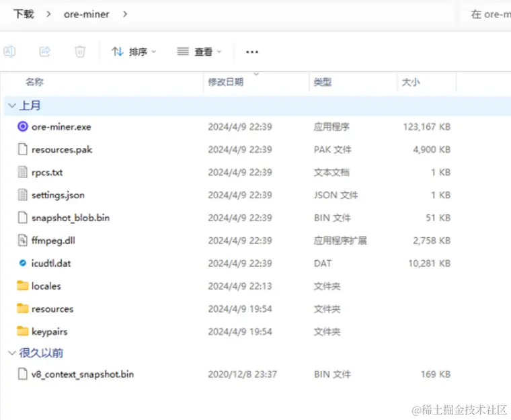Select the v8_context_snapshot.bin file icon
Image resolution: width=511 pixels, height=420 pixels.
(22, 374)
